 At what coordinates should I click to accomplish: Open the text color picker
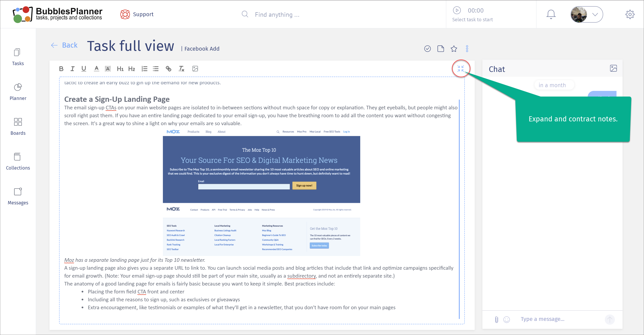coord(96,69)
